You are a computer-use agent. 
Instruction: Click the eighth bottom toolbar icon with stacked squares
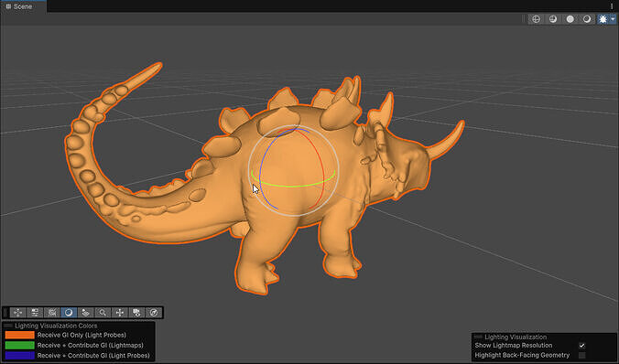136,313
